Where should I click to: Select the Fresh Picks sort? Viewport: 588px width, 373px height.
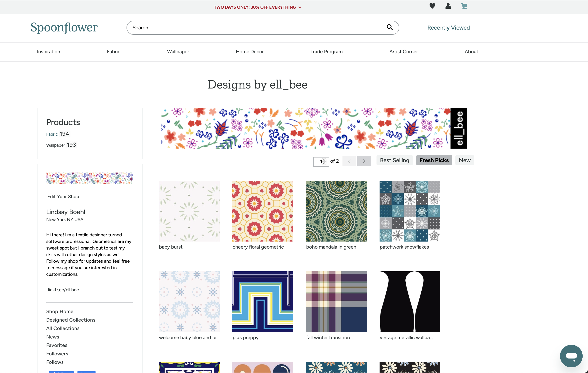[x=434, y=160]
